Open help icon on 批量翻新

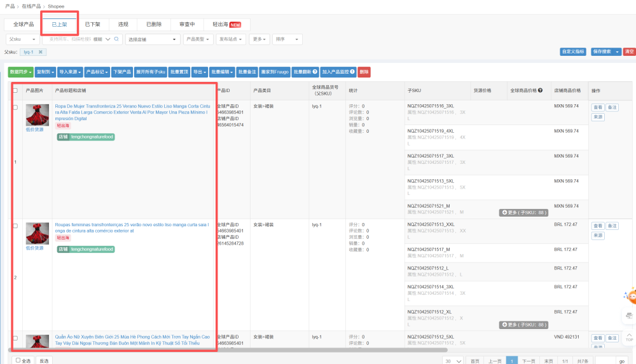315,72
